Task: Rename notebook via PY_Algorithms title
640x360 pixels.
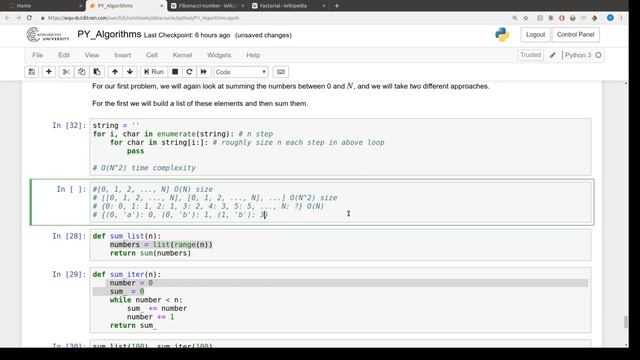Action: [109, 34]
